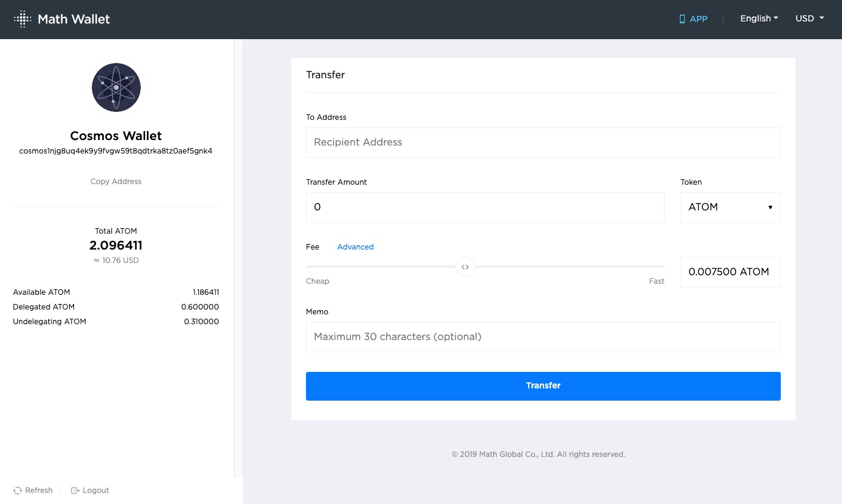This screenshot has width=842, height=504.
Task: Click the 0.600000 delegated value
Action: pos(200,307)
